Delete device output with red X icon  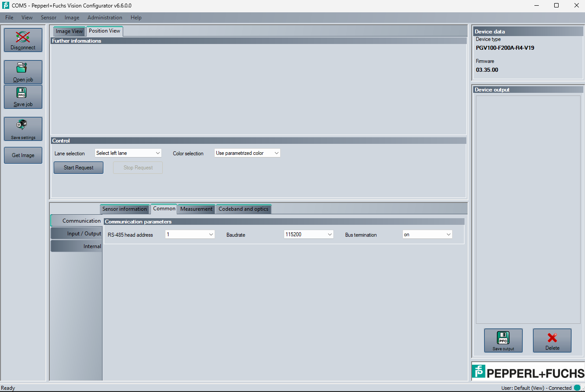[552, 341]
